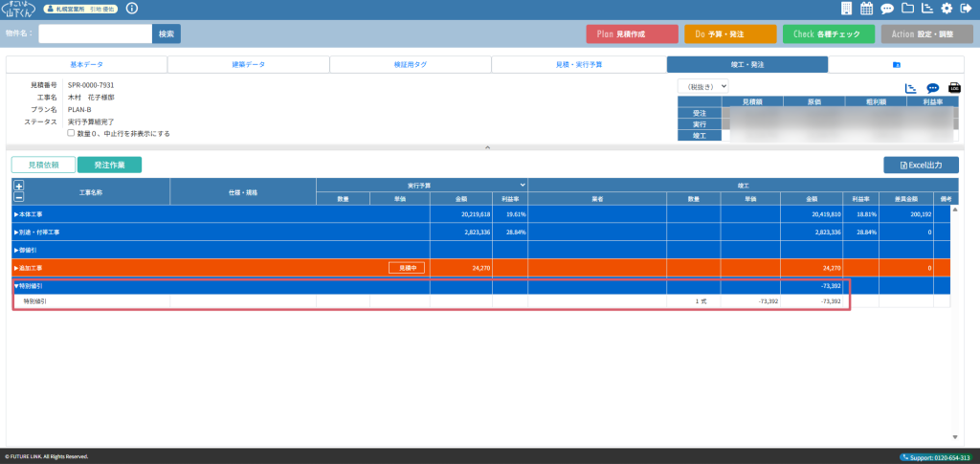980x464 pixels.
Task: Click the info icon beside user name
Action: click(132, 9)
